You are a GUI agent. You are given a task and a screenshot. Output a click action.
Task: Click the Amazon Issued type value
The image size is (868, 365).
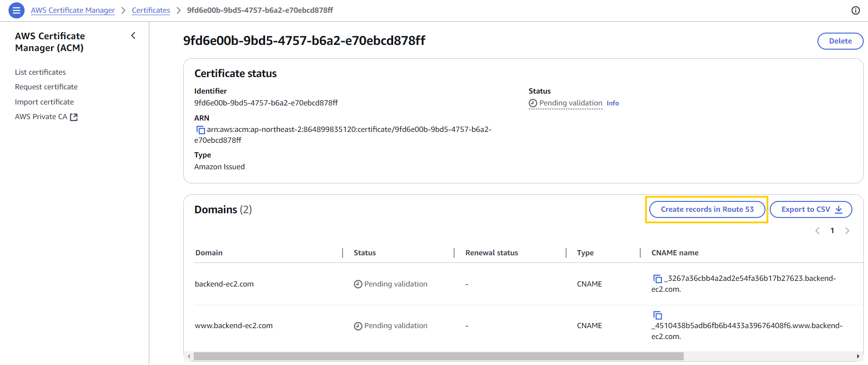219,167
